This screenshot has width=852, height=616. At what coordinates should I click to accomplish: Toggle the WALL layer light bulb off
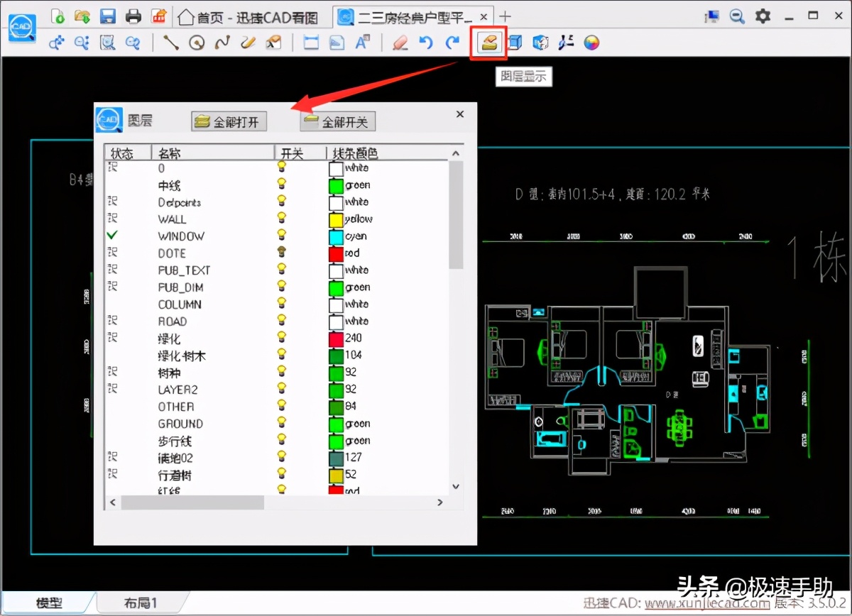(x=282, y=219)
